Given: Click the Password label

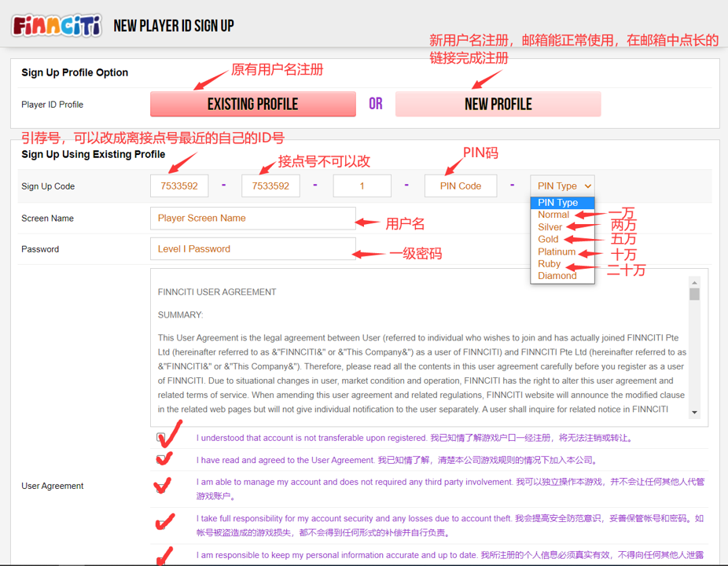Looking at the screenshot, I should [x=40, y=249].
